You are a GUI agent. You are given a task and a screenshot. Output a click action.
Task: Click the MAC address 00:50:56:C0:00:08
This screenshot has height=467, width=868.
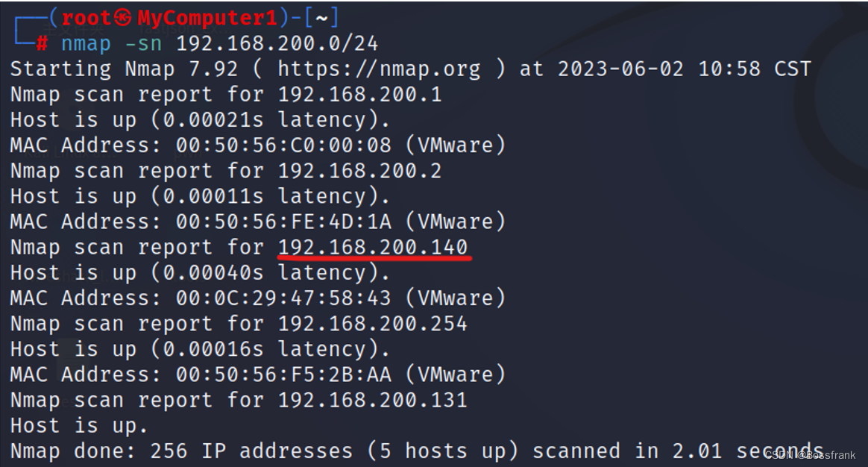pyautogui.click(x=283, y=145)
